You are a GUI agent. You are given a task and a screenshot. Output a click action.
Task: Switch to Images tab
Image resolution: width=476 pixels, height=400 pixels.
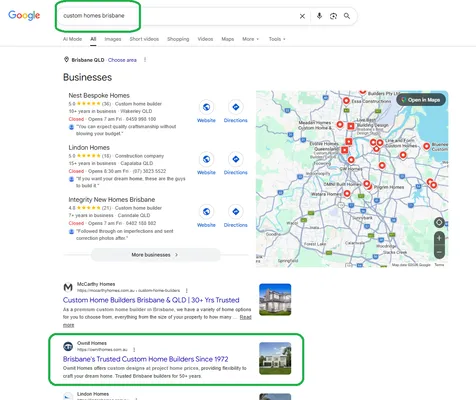[x=113, y=39]
